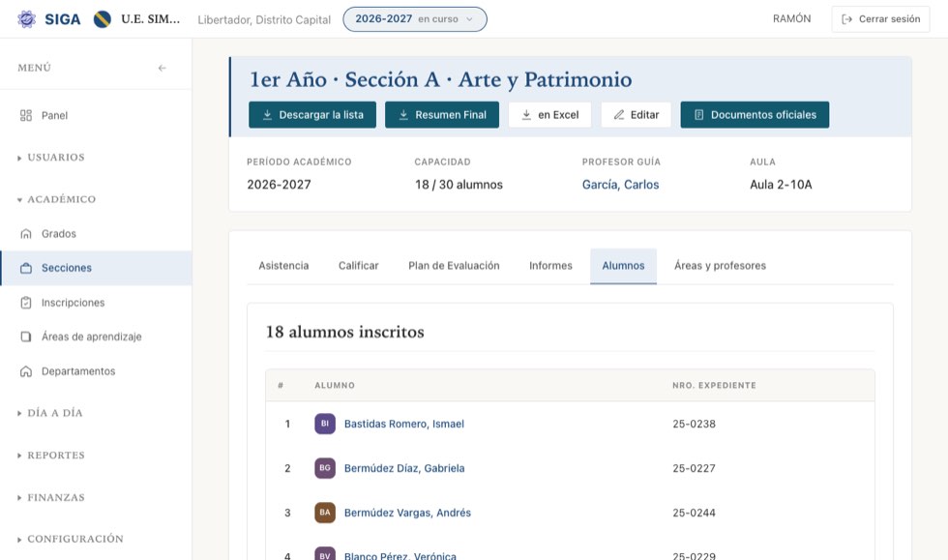Click the ALUMNO column header
The width and height of the screenshot is (948, 560).
(335, 385)
